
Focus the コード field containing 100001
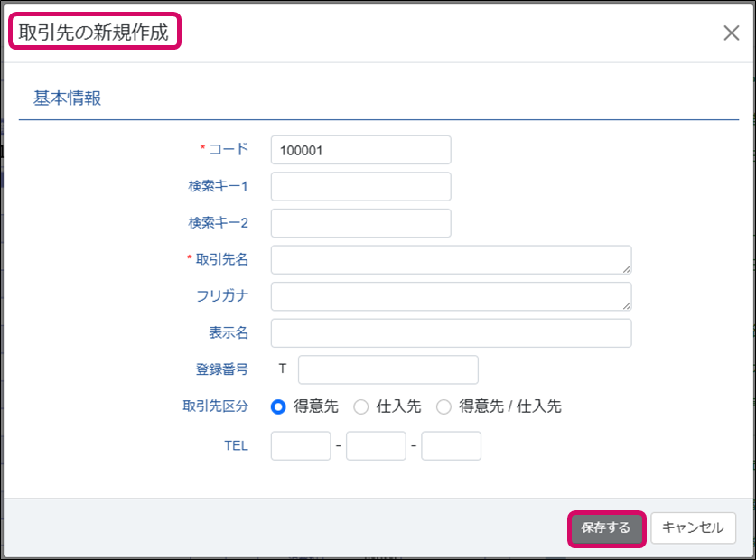[360, 150]
